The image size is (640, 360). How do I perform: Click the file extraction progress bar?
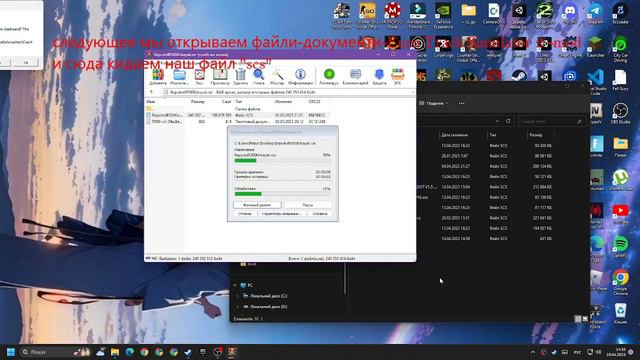(x=282, y=160)
